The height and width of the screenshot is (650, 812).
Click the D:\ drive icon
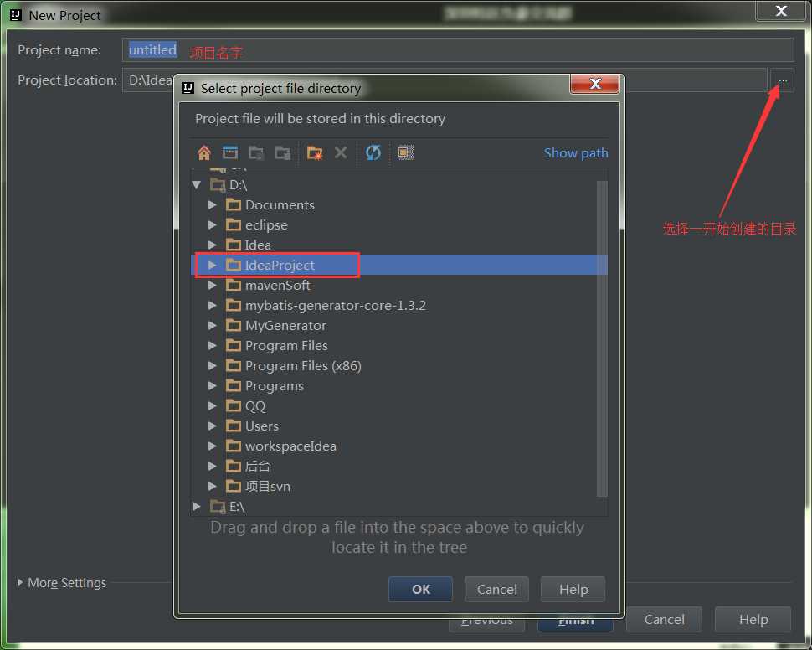coord(218,185)
